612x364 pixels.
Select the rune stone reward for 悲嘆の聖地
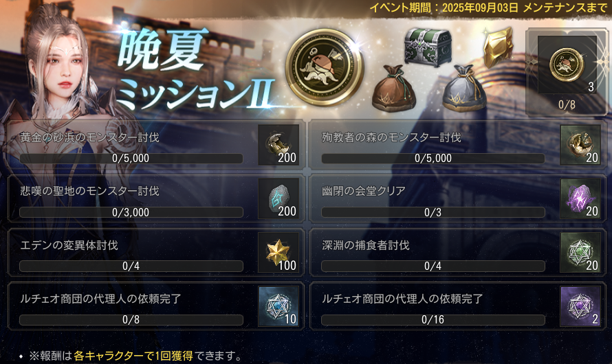click(x=278, y=198)
